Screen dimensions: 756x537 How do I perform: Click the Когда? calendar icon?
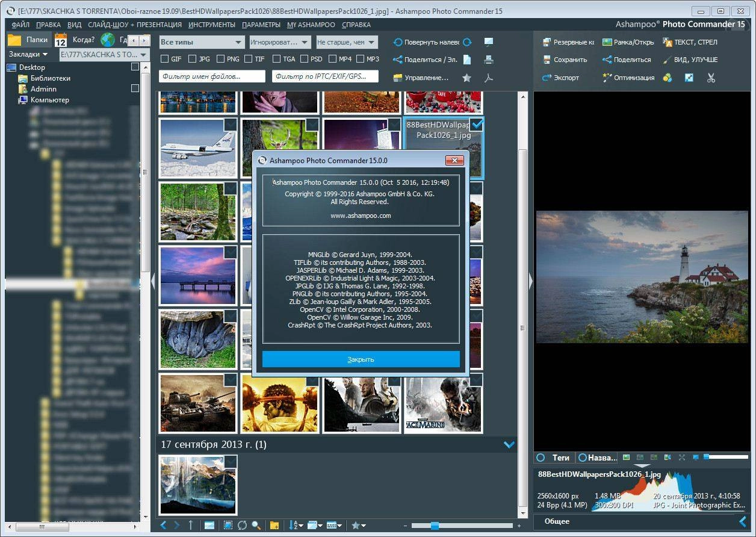61,40
